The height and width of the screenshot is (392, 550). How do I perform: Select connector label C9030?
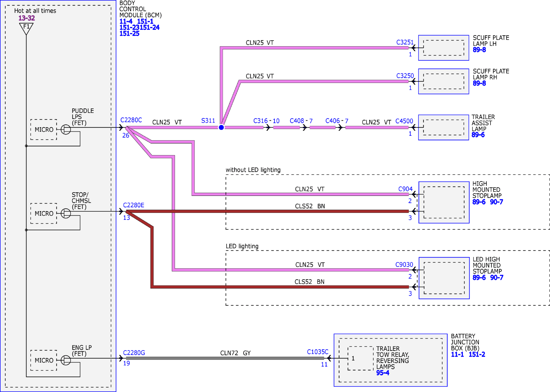click(x=404, y=265)
